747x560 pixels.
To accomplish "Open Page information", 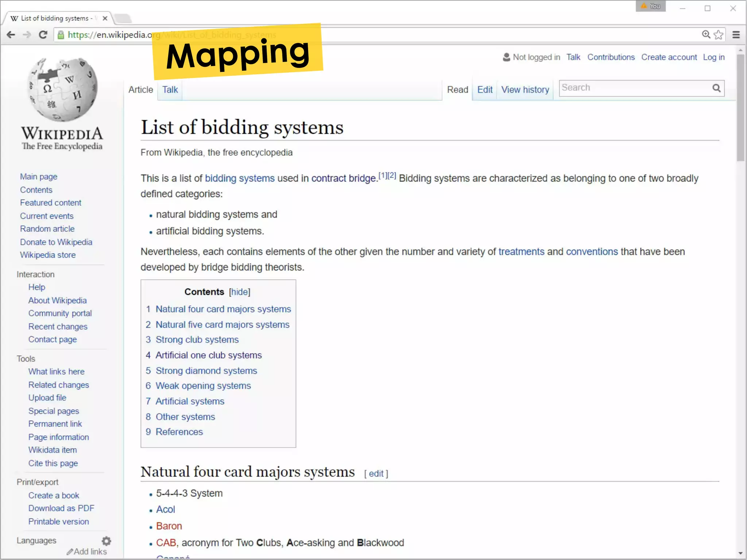I will pos(59,437).
